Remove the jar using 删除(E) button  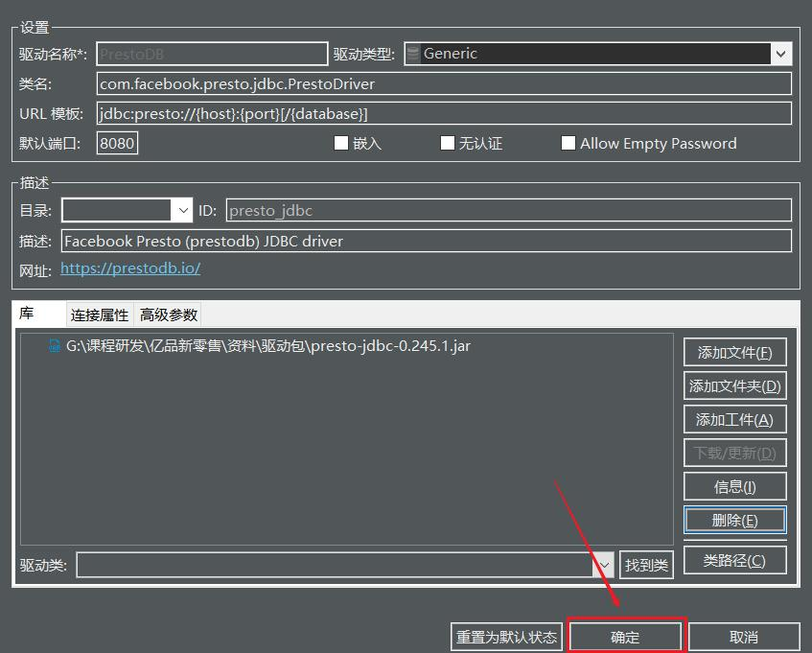click(734, 520)
